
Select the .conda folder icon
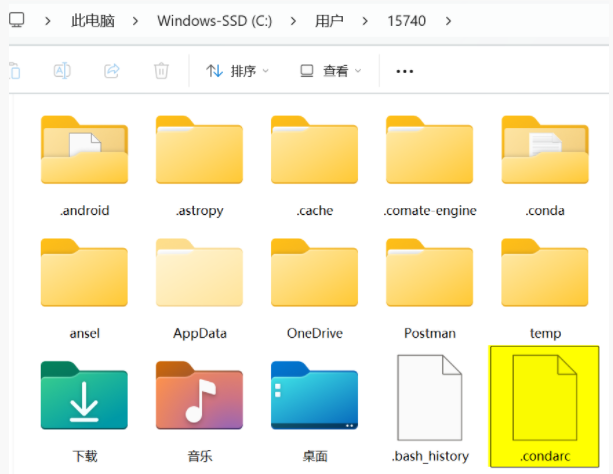click(x=545, y=149)
